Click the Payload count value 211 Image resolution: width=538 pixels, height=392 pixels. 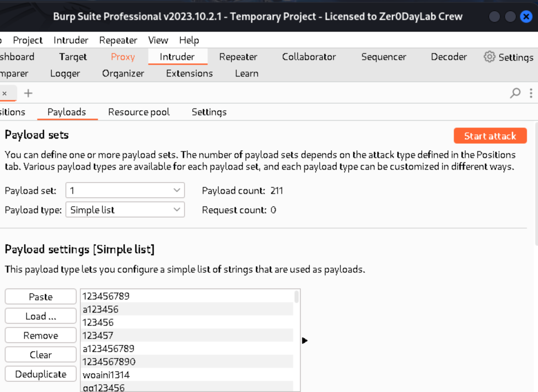tap(277, 190)
